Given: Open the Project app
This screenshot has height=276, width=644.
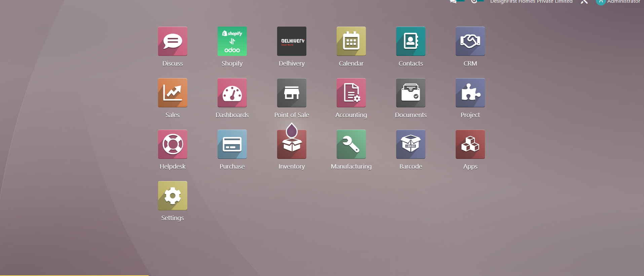Looking at the screenshot, I should (470, 93).
